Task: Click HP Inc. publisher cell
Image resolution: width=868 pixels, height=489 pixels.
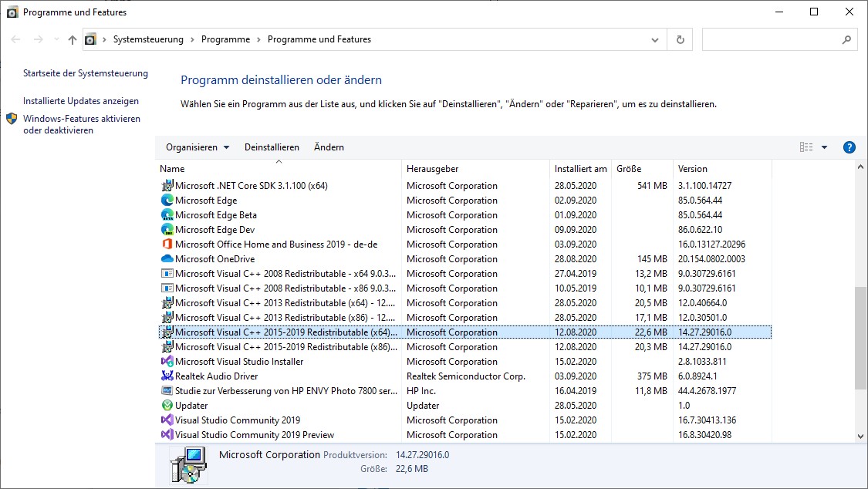Action: 421,390
